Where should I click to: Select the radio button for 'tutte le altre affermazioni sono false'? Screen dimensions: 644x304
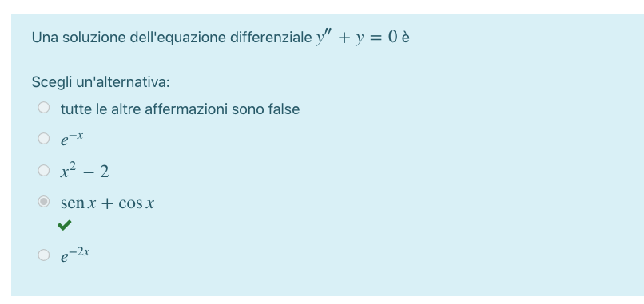(43, 108)
